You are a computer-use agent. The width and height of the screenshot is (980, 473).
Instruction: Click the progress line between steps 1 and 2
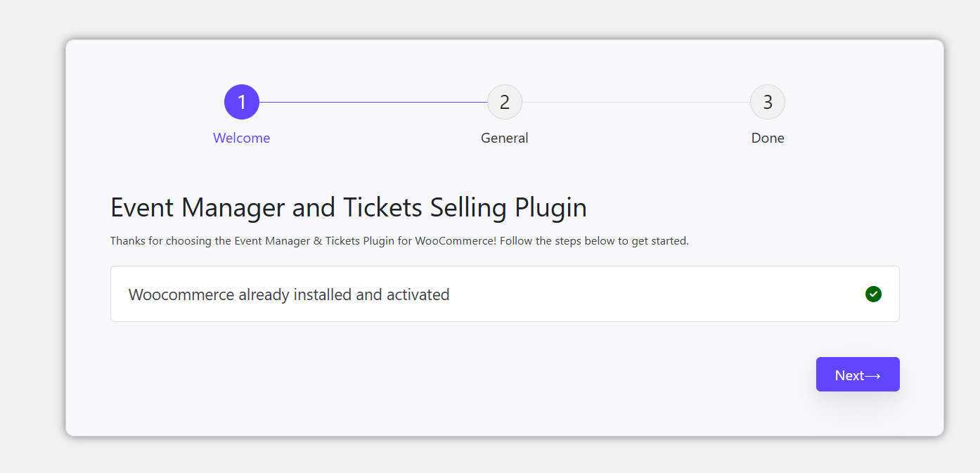[x=373, y=102]
